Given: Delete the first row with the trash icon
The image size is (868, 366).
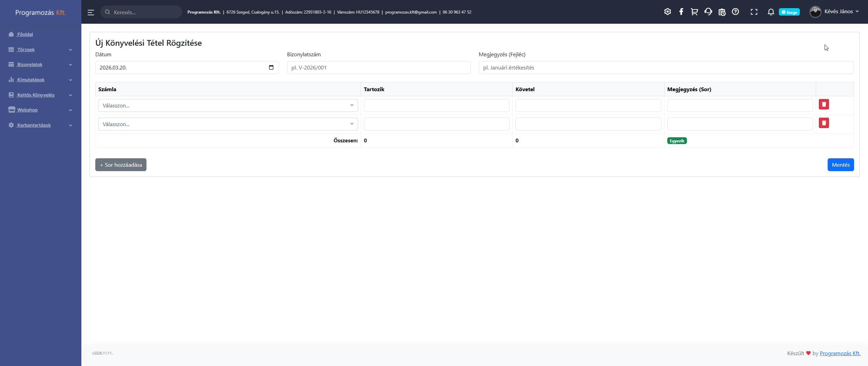Looking at the screenshot, I should pyautogui.click(x=824, y=104).
